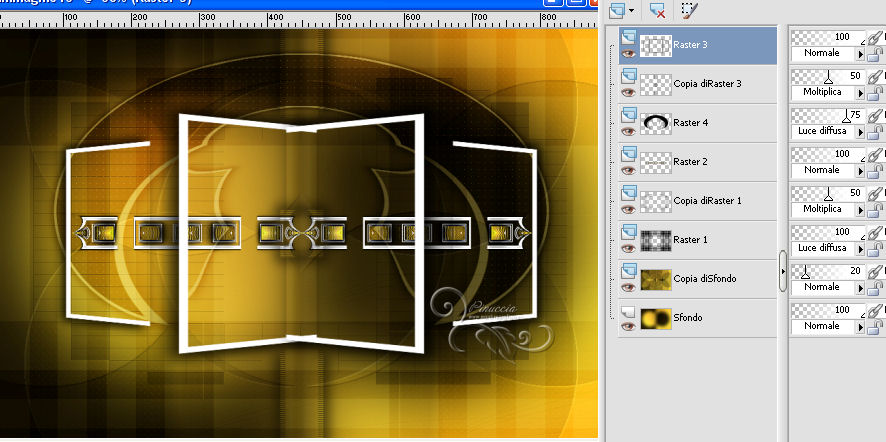Click the opacity slider of Copia diSfondo
The height and width of the screenshot is (442, 886).
click(x=828, y=272)
